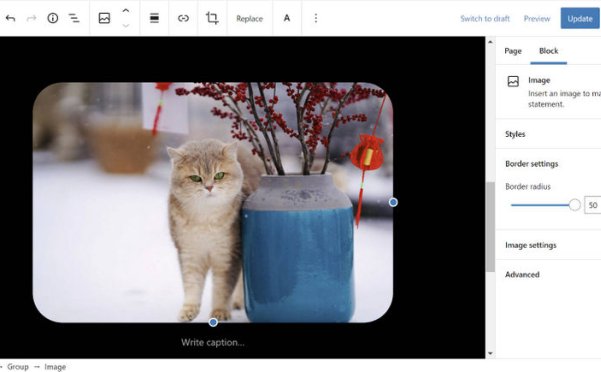The width and height of the screenshot is (601, 372).
Task: Add text over image with A icon
Action: [x=287, y=18]
